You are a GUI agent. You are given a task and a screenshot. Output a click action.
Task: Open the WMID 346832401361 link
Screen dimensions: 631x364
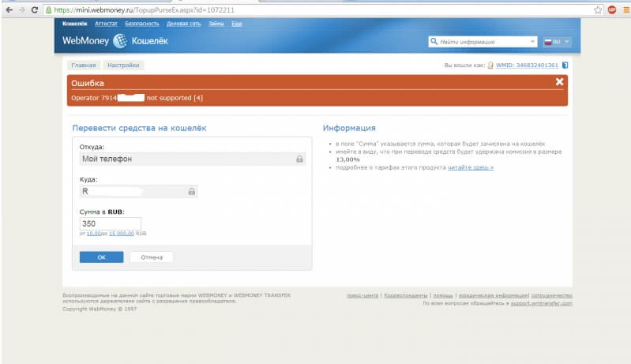click(527, 66)
